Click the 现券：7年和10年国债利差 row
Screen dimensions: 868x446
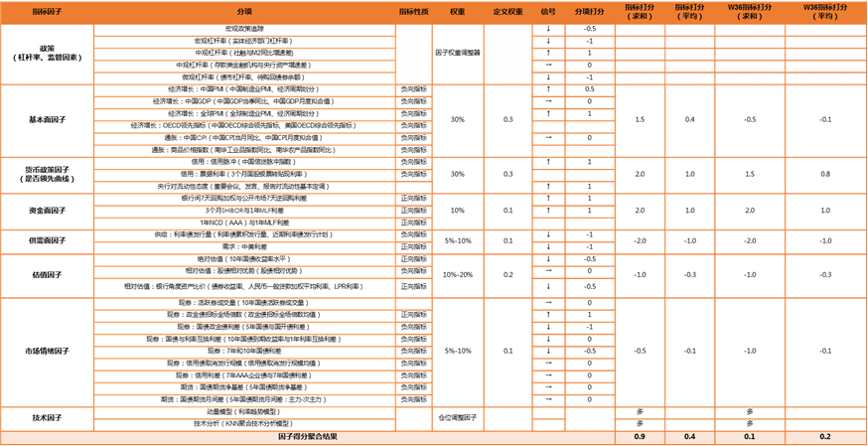(244, 352)
